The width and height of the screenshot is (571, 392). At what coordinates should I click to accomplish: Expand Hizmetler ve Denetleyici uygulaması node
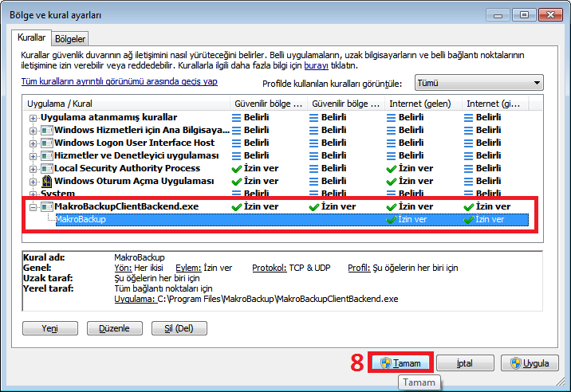tap(33, 156)
